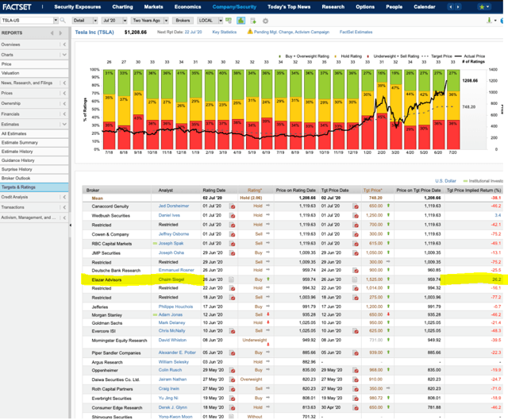Click the green download arrow icon at toolbar right

(x=489, y=21)
